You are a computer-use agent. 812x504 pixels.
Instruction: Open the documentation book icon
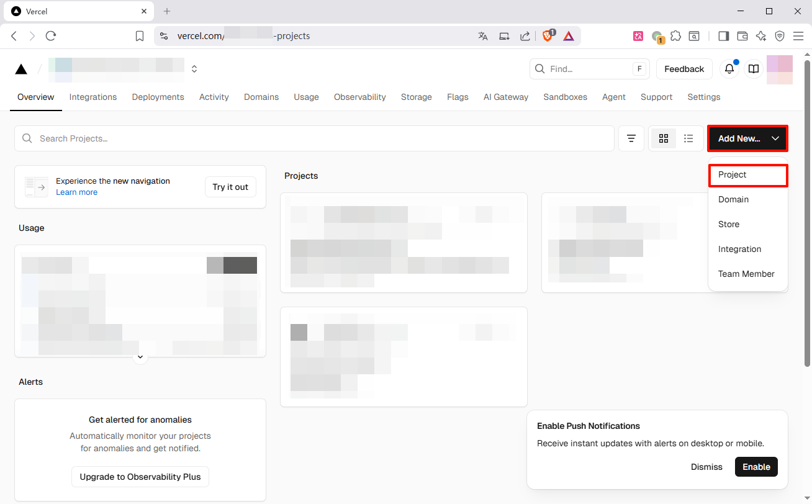pos(753,69)
